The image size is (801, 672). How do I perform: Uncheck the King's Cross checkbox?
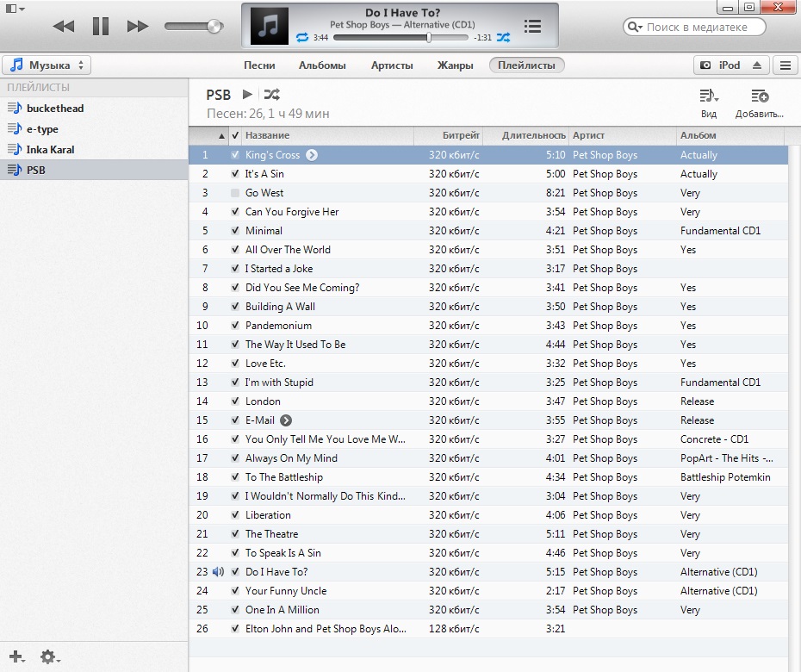tap(235, 155)
